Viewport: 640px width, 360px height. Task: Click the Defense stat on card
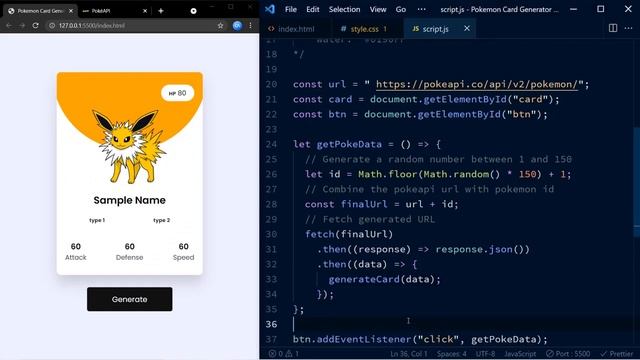129,252
